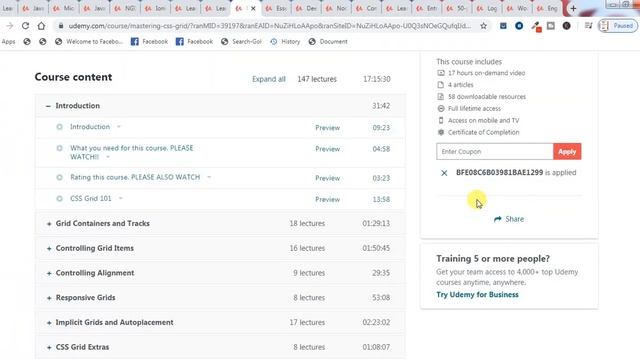Open a new browser tab with plus
The height and width of the screenshot is (360, 640).
coord(573,8)
